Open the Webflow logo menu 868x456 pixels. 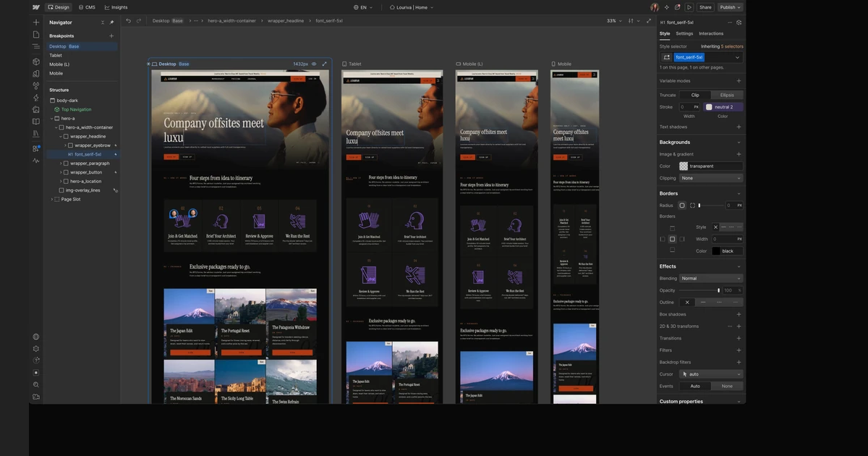[x=36, y=7]
